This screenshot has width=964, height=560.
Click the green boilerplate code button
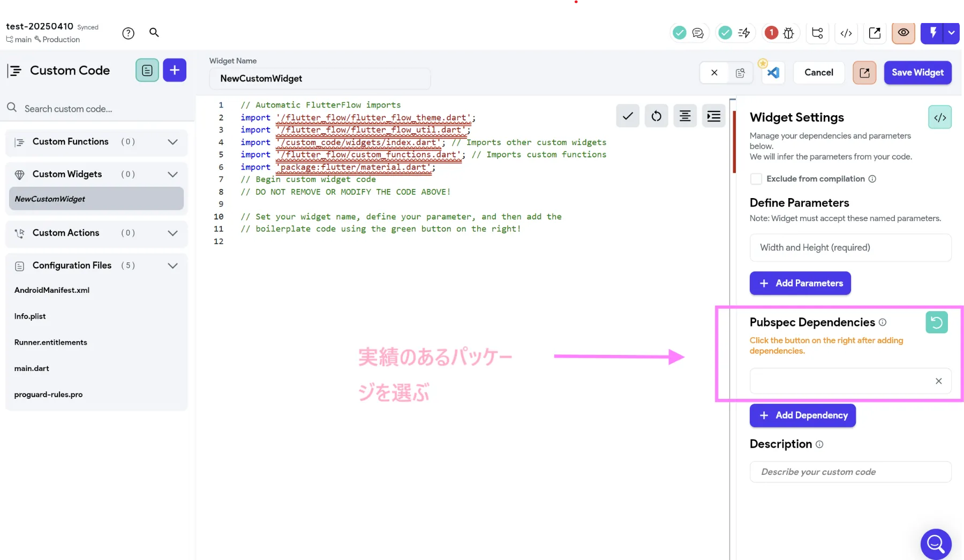[x=940, y=117]
